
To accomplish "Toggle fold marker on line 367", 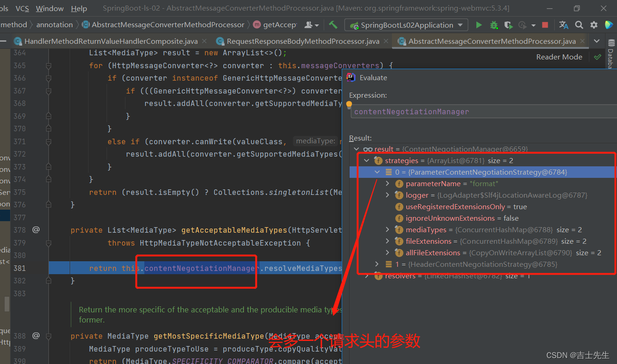I will (48, 91).
